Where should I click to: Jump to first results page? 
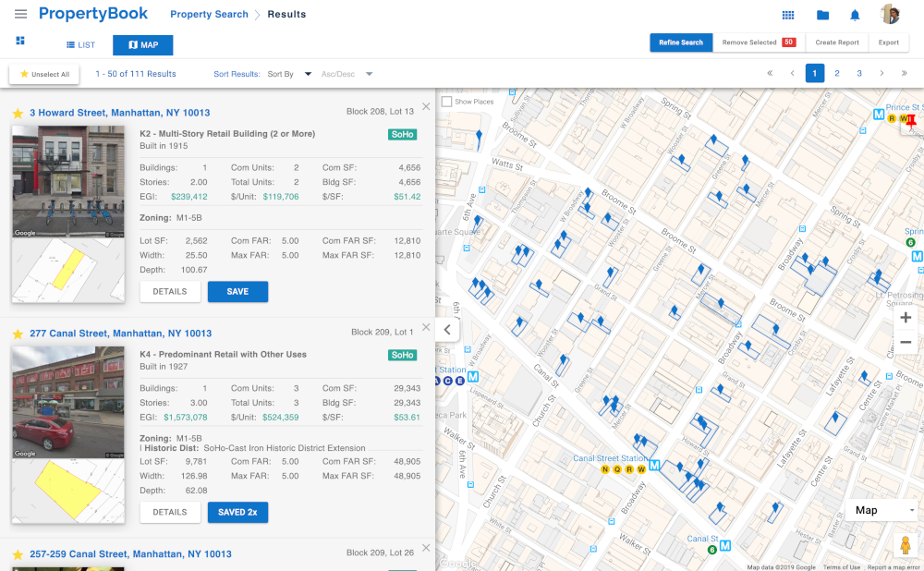pos(770,74)
